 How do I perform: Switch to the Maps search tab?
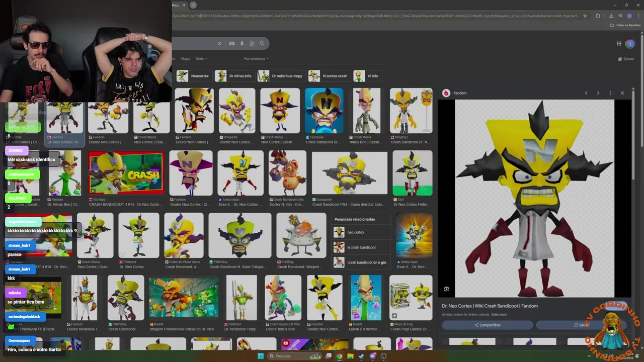[186, 59]
